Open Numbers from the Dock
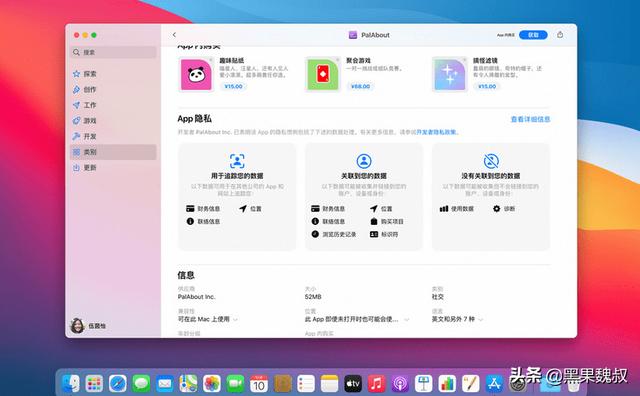 coord(447,383)
